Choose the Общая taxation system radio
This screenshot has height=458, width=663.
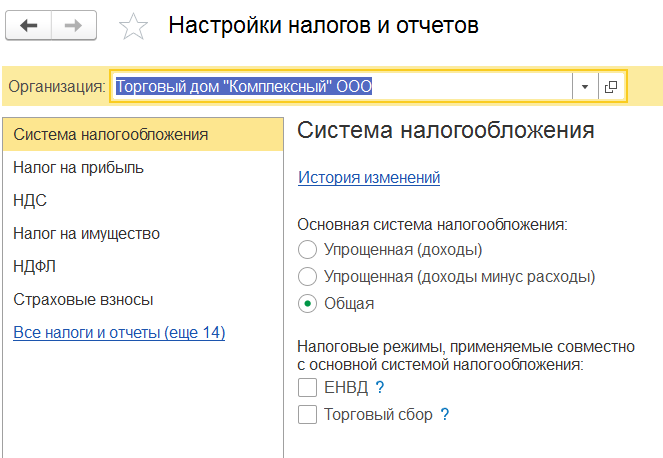coord(307,304)
